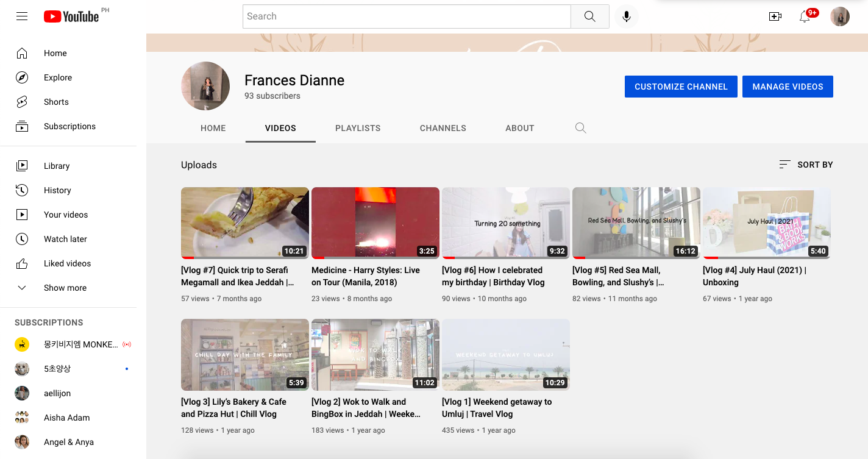Open Vlog #5 Red Sea Mall title
The image size is (868, 459).
coord(618,276)
